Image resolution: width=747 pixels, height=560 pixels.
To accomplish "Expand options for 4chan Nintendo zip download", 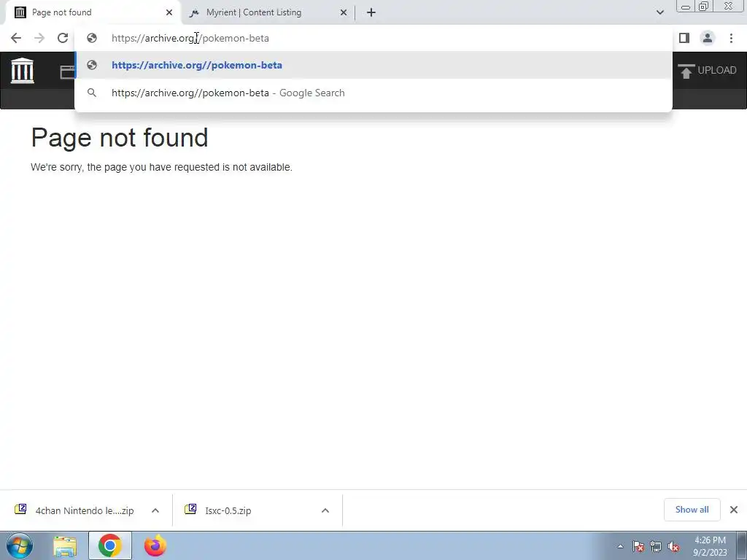I will click(155, 510).
